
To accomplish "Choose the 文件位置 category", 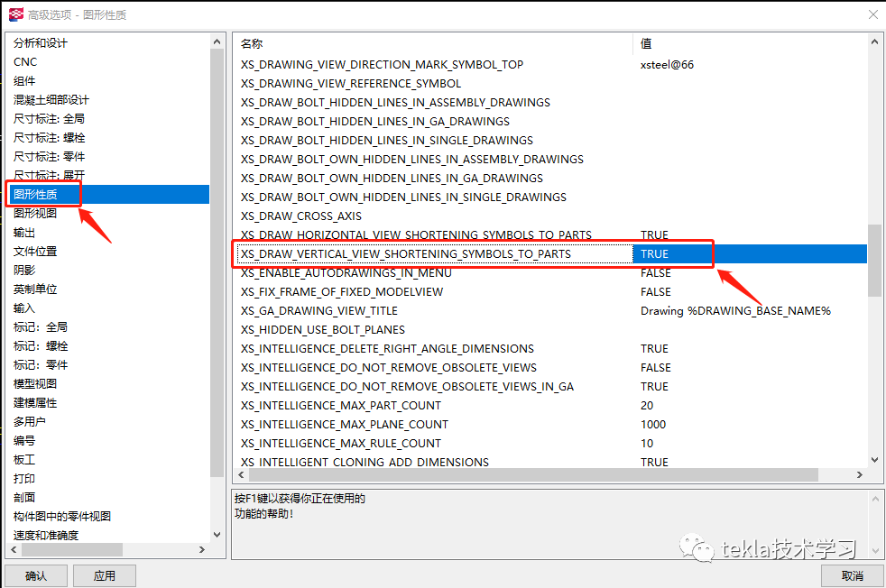I will coord(35,252).
